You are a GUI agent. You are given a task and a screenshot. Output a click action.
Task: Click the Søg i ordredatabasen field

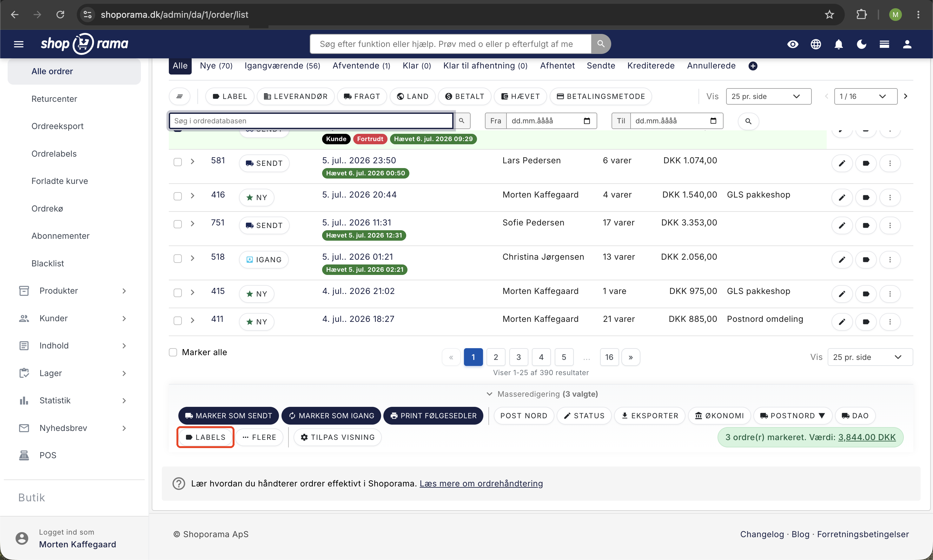[x=311, y=121]
